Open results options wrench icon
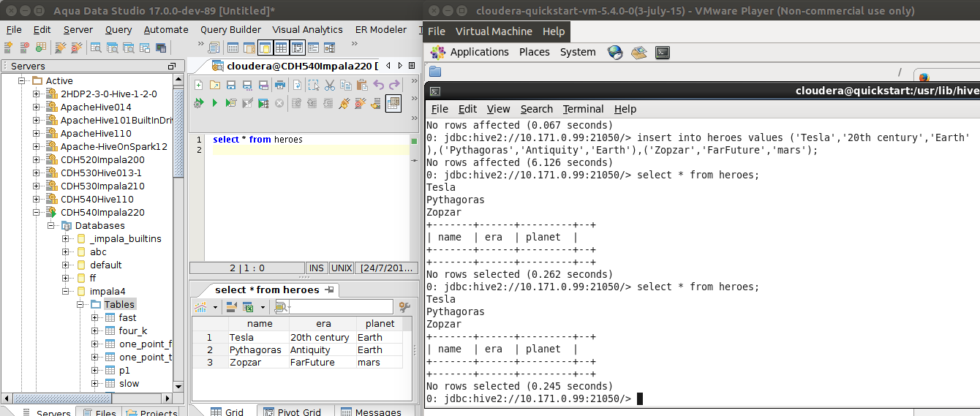980x416 pixels. [404, 307]
